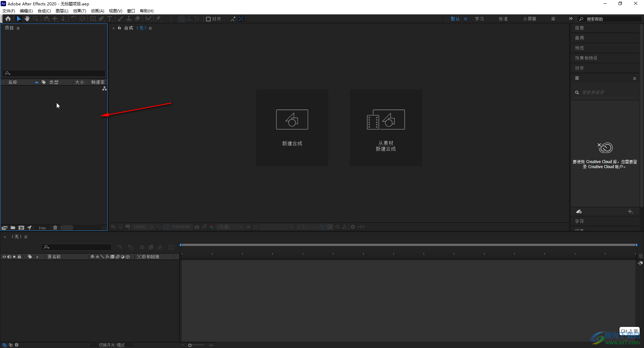Open the 合成 viewer panel menu

[150, 28]
